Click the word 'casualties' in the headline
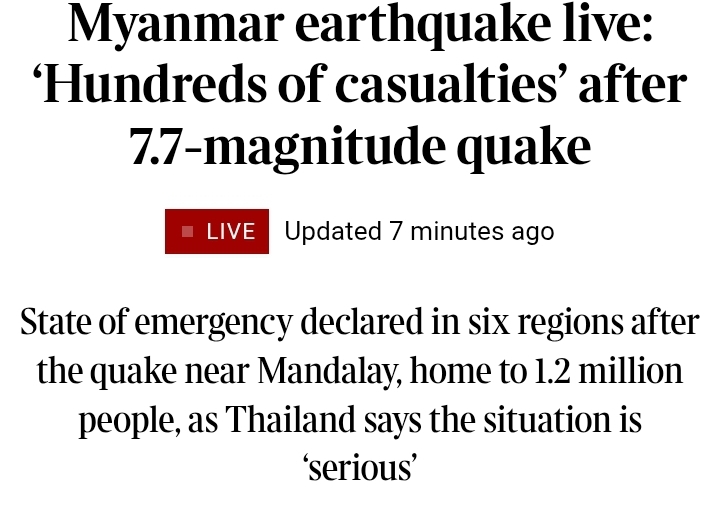The height and width of the screenshot is (528, 720). click(446, 84)
